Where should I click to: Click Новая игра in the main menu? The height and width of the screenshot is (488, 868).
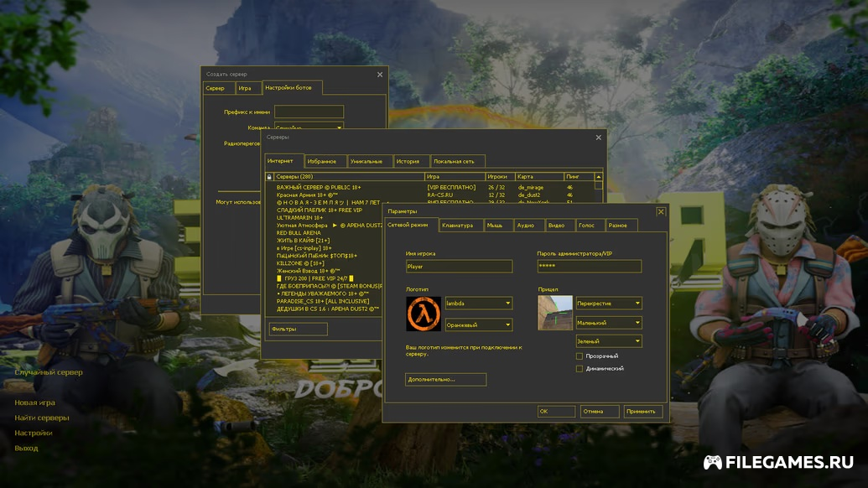[x=35, y=402]
